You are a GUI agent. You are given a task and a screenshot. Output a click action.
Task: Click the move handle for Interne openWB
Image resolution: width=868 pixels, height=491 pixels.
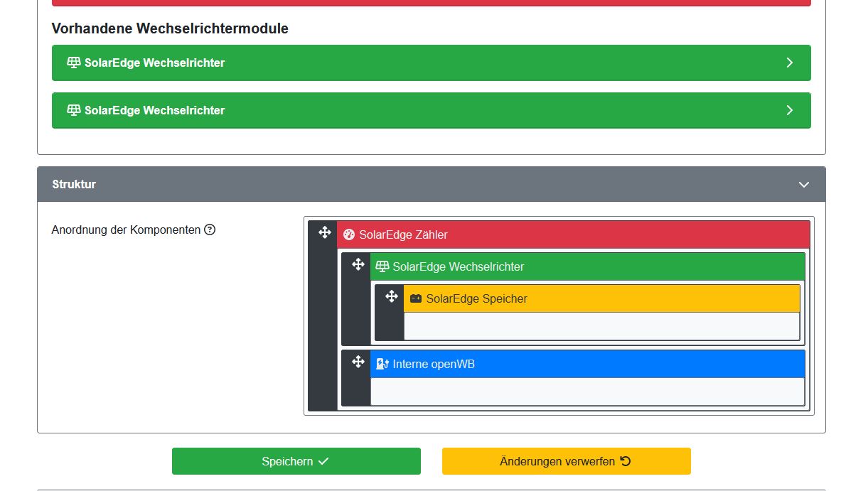tap(358, 362)
